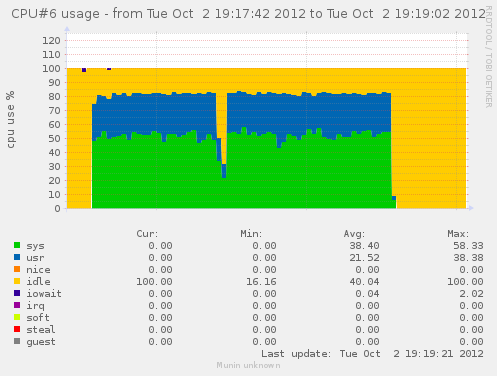
Task: Click the small iowait spike marker at top
Action: pyautogui.click(x=84, y=70)
